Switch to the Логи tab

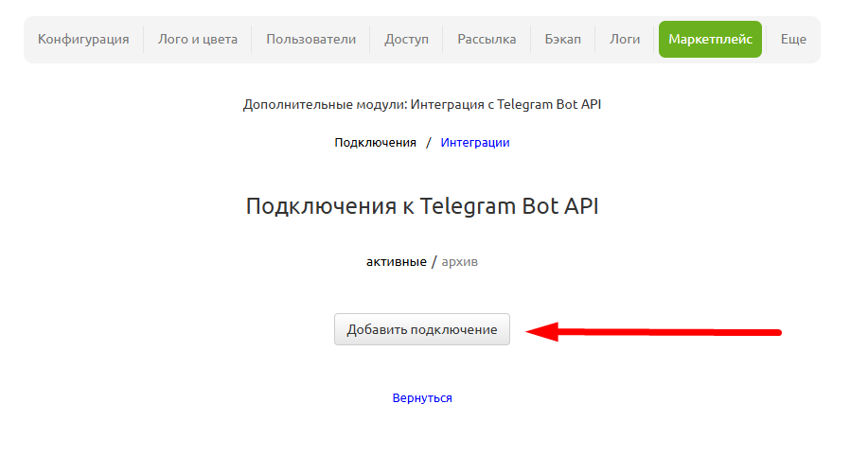pos(625,40)
